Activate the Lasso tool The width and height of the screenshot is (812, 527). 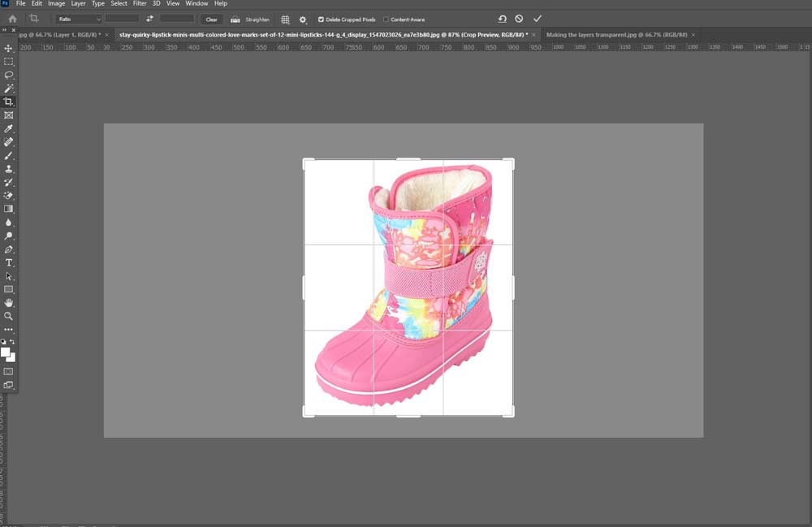tap(9, 76)
